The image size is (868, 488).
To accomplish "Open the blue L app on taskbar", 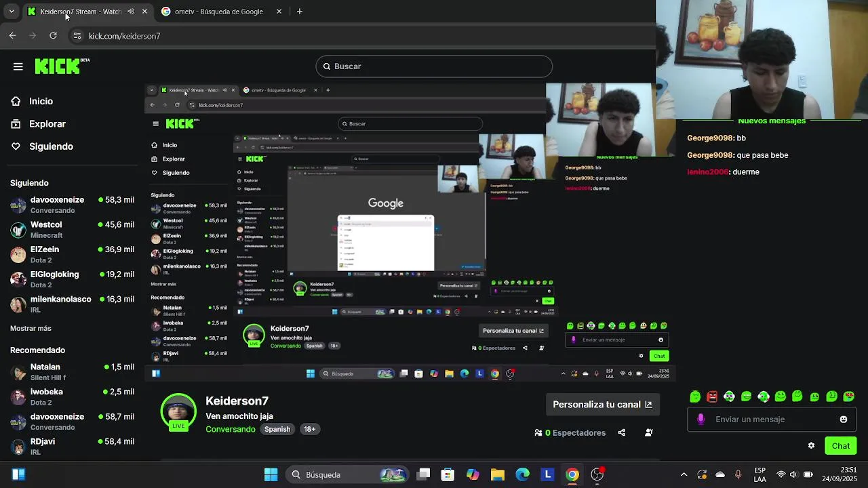I will pyautogui.click(x=547, y=474).
